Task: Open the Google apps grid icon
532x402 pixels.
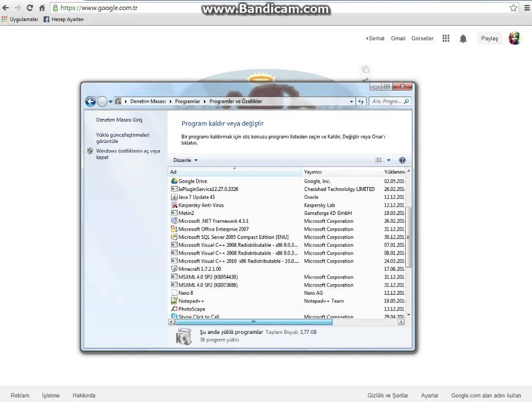Action: pos(446,39)
